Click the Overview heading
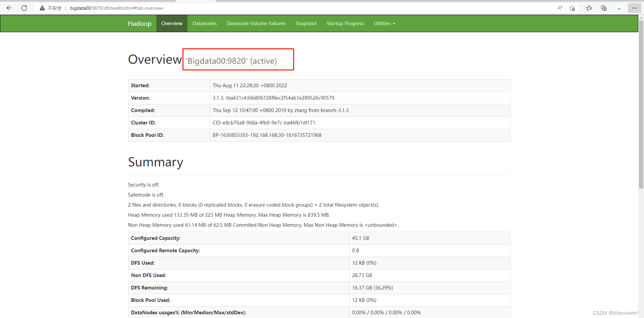 click(x=155, y=59)
